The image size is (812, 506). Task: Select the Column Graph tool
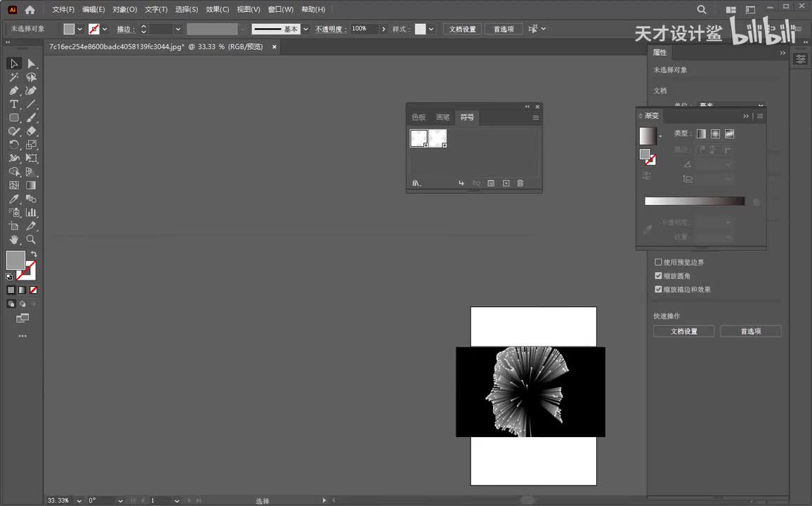[x=31, y=212]
